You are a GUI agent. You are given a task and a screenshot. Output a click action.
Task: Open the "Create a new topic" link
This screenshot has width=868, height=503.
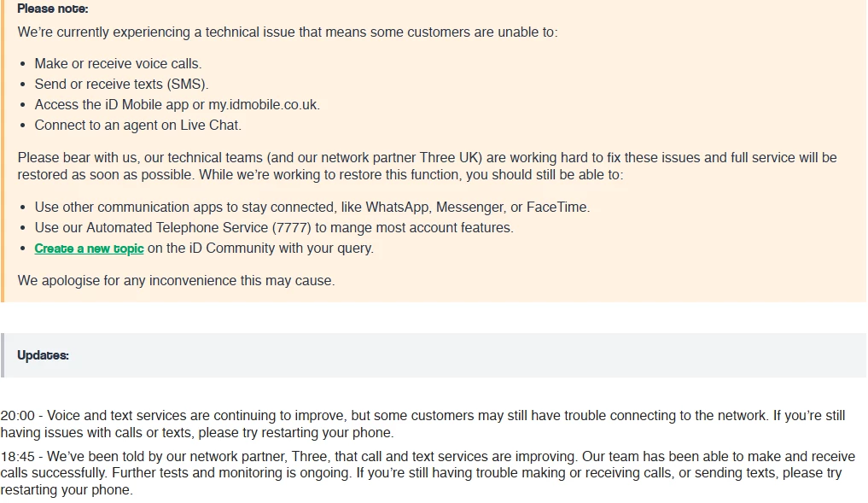click(89, 249)
